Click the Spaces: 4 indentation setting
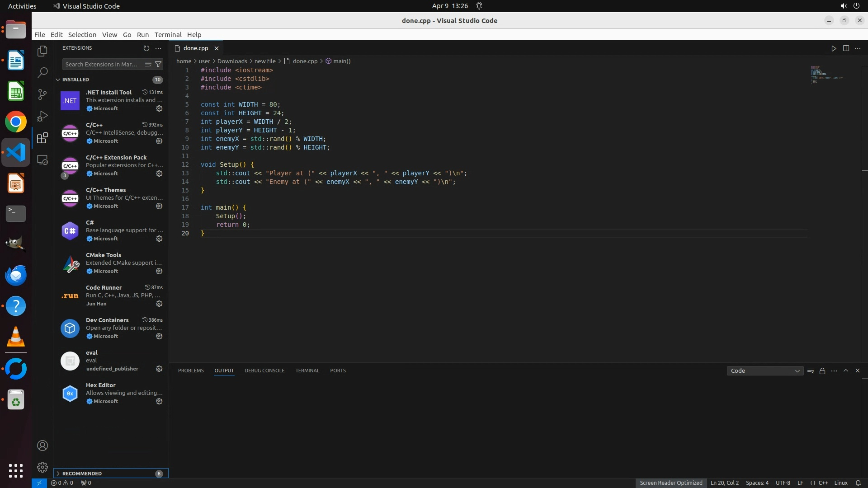 (757, 483)
